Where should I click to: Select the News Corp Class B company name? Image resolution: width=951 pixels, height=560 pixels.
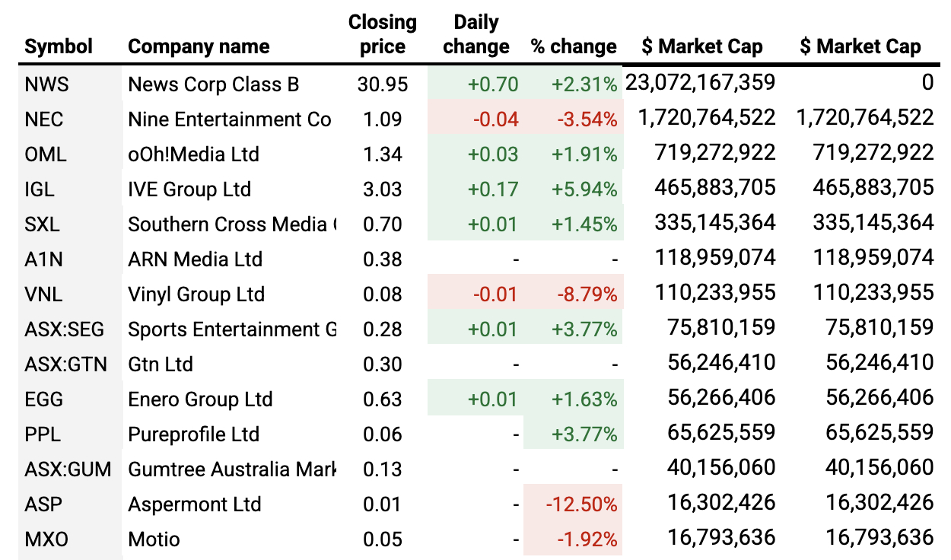pyautogui.click(x=213, y=84)
